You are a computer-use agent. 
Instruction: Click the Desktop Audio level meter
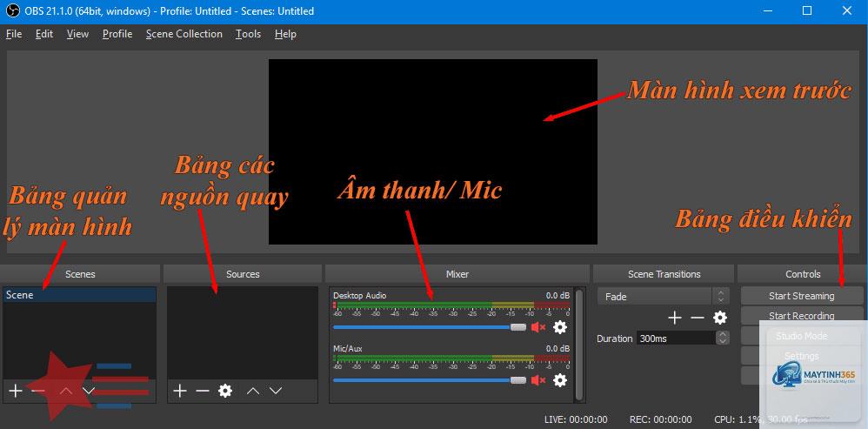(x=451, y=305)
